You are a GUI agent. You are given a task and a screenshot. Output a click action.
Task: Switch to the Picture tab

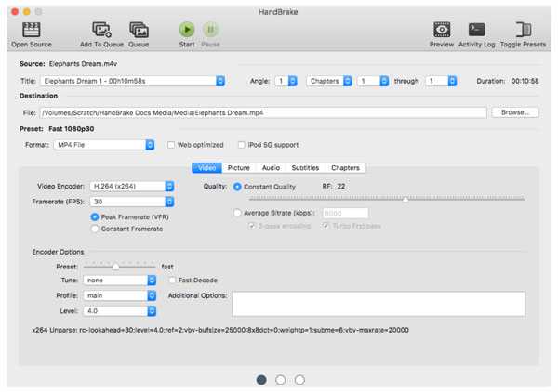[239, 168]
